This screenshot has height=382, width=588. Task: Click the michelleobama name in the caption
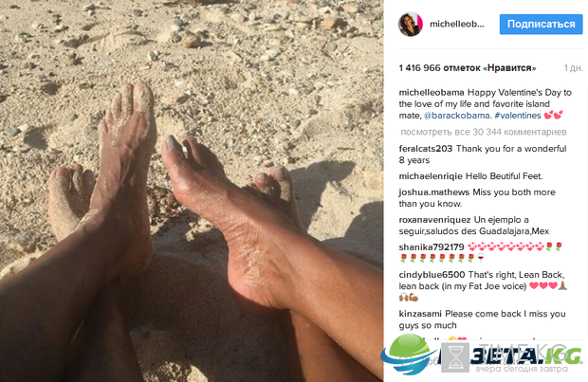pyautogui.click(x=432, y=93)
